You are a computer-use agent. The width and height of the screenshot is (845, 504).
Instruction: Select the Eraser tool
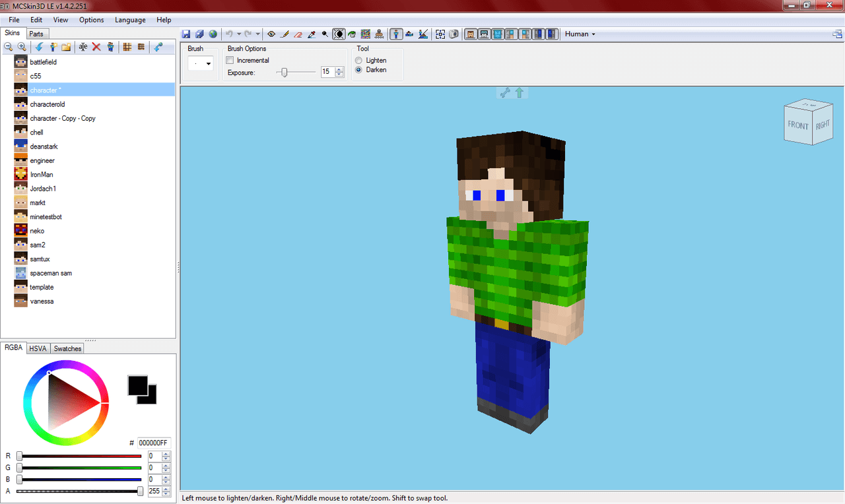(x=298, y=34)
